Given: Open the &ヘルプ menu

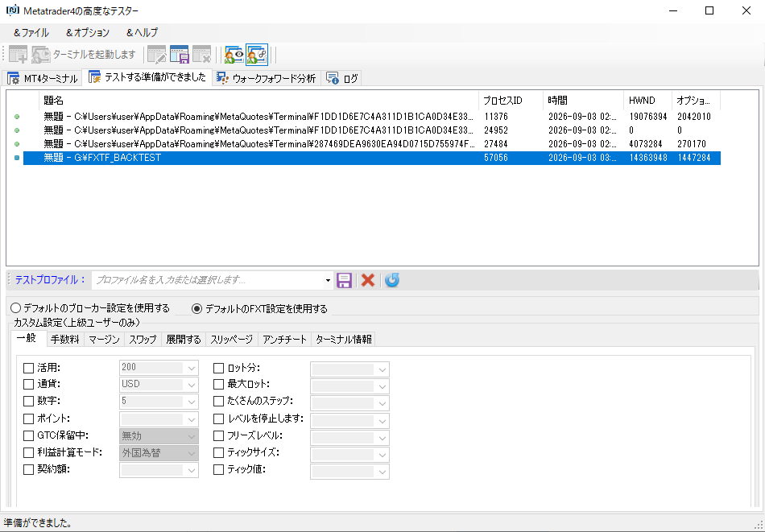Looking at the screenshot, I should point(142,33).
